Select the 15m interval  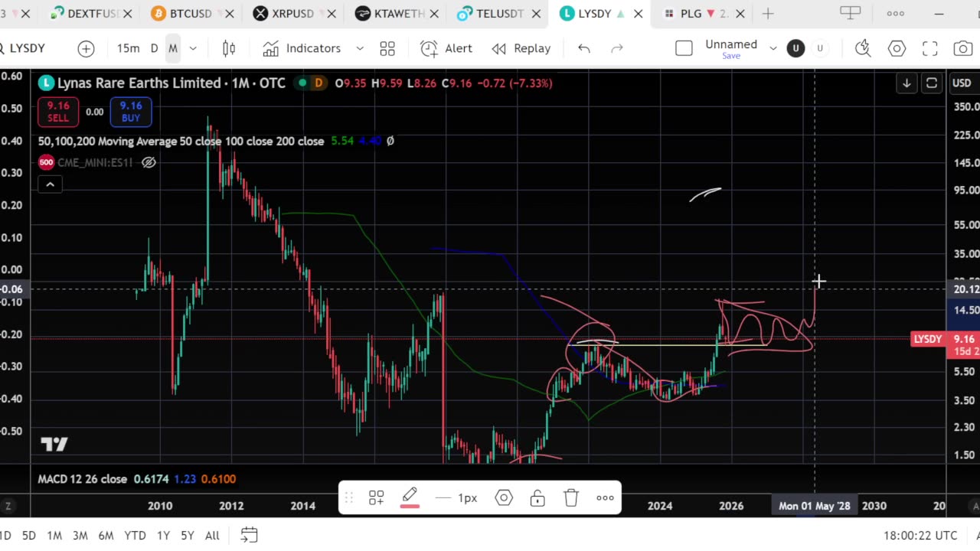128,48
